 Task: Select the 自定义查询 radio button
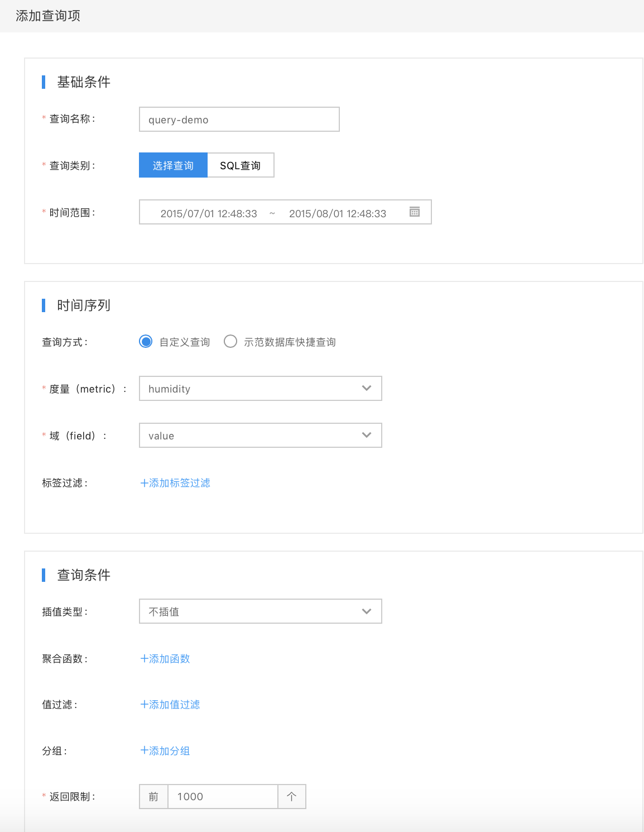(146, 341)
